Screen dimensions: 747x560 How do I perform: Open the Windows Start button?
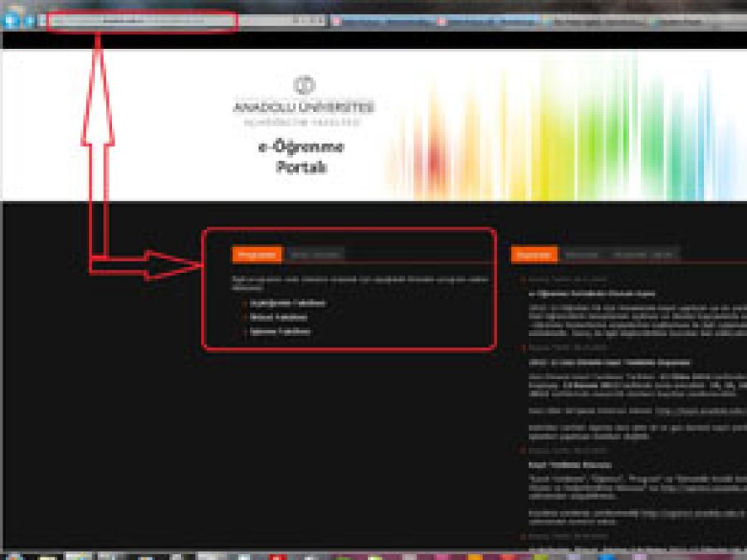[x=13, y=556]
